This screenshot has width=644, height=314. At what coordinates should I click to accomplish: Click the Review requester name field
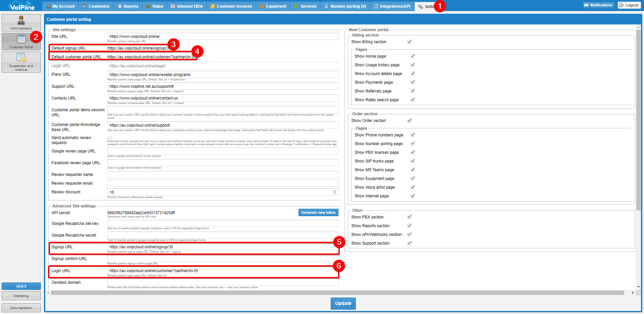tap(223, 175)
